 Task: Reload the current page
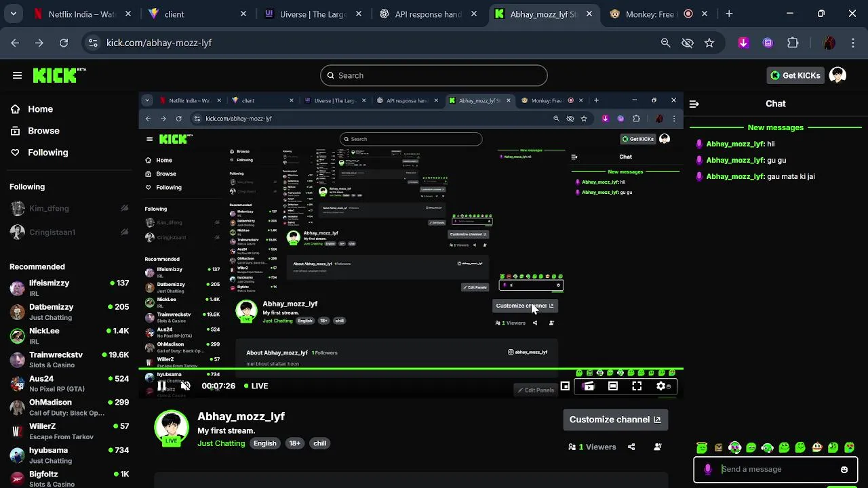click(x=64, y=43)
